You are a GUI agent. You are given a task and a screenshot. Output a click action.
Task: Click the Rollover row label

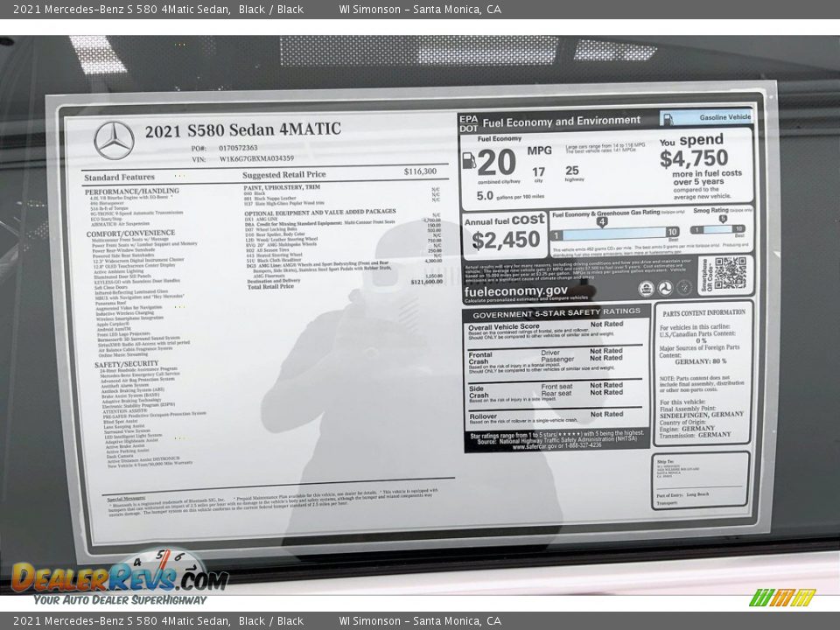pos(483,416)
